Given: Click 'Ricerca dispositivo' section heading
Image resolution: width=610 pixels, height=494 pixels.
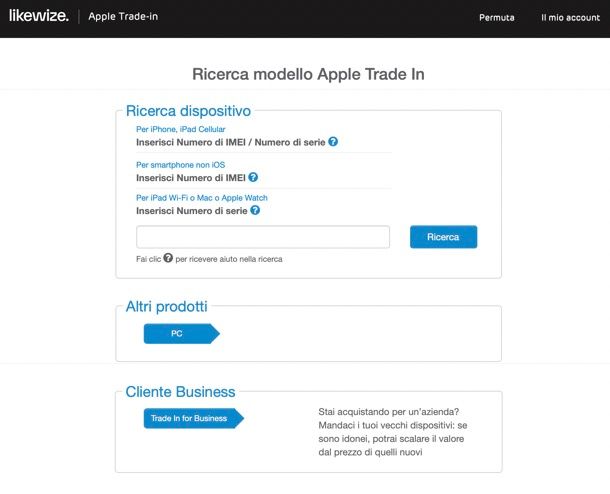Looking at the screenshot, I should (x=188, y=111).
